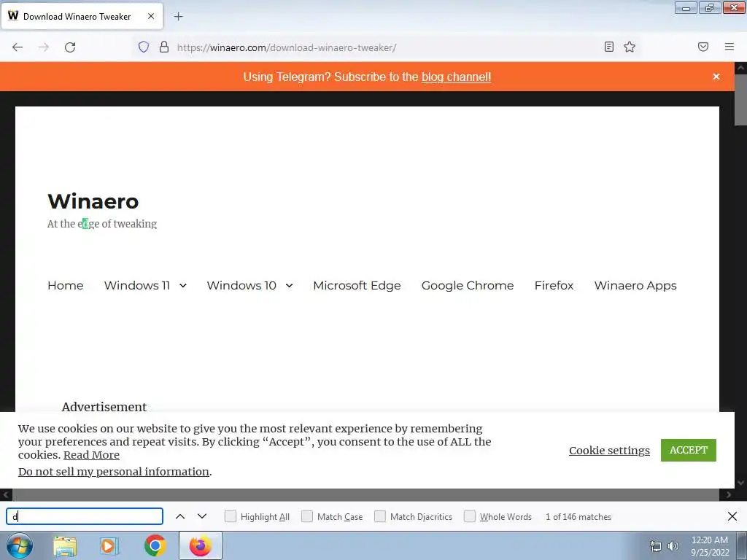Click the vertical scrollbar thumb

click(x=741, y=100)
